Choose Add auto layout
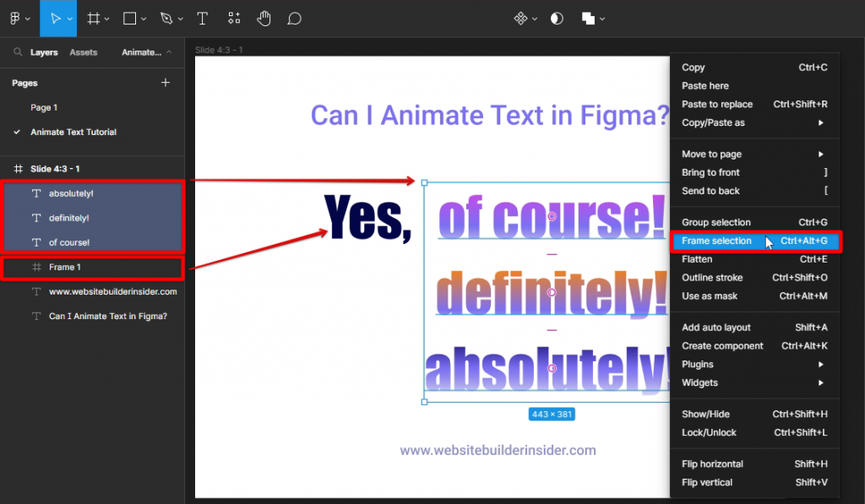 pos(754,328)
